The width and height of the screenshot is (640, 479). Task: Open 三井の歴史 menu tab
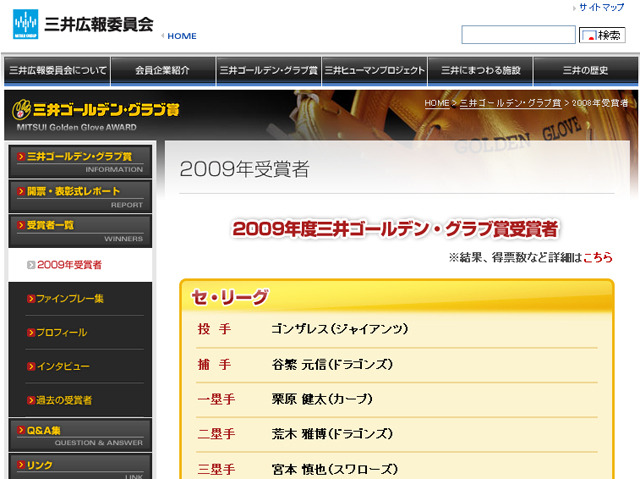click(586, 71)
